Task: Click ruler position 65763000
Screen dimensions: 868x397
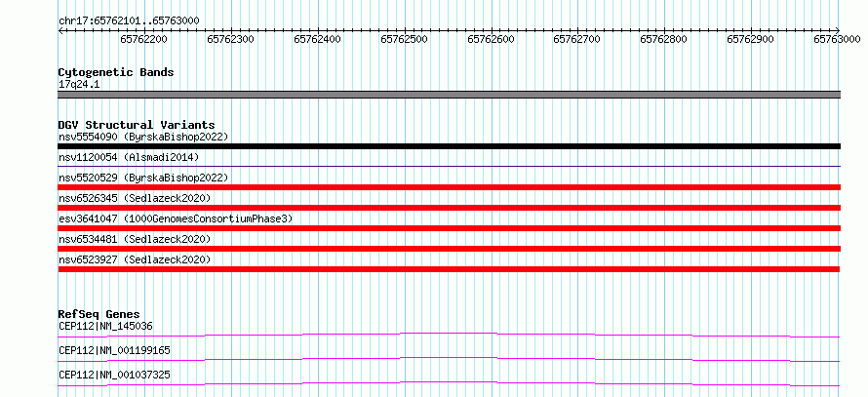Action: coord(837,39)
